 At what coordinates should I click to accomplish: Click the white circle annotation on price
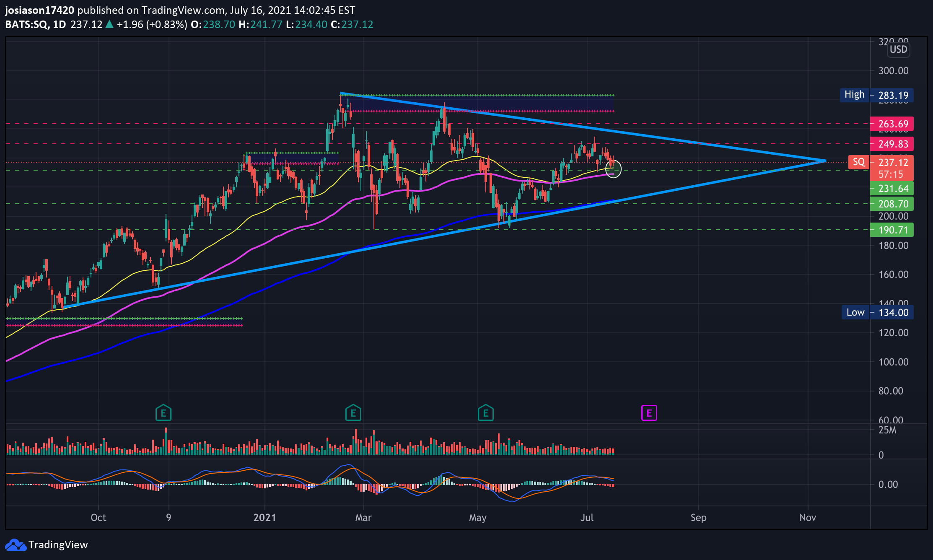(x=613, y=169)
